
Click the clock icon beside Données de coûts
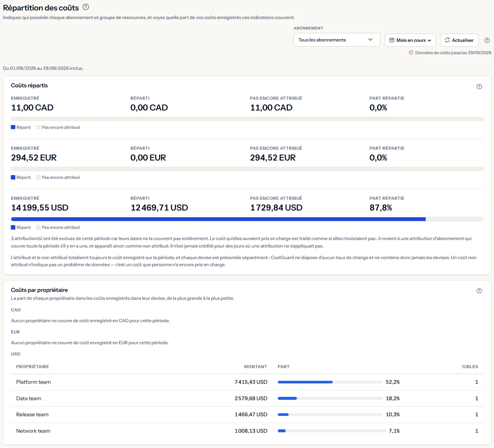pyautogui.click(x=411, y=53)
